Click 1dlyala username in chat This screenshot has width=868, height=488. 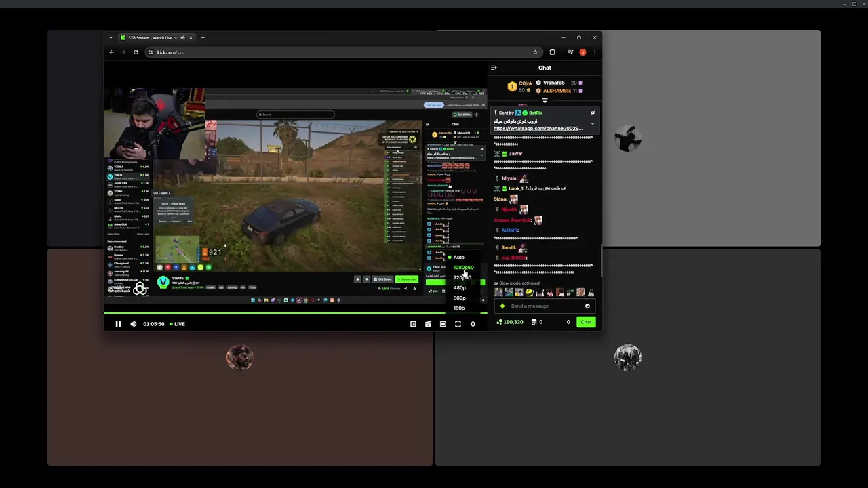coord(509,178)
